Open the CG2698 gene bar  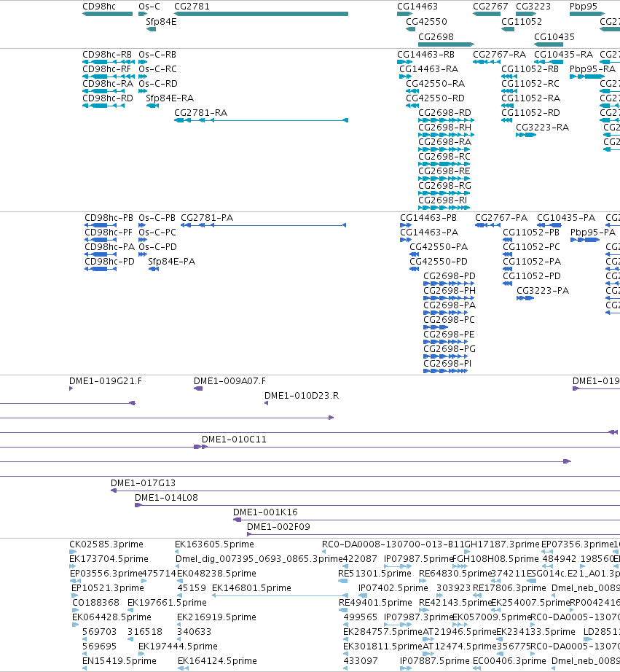(x=446, y=44)
